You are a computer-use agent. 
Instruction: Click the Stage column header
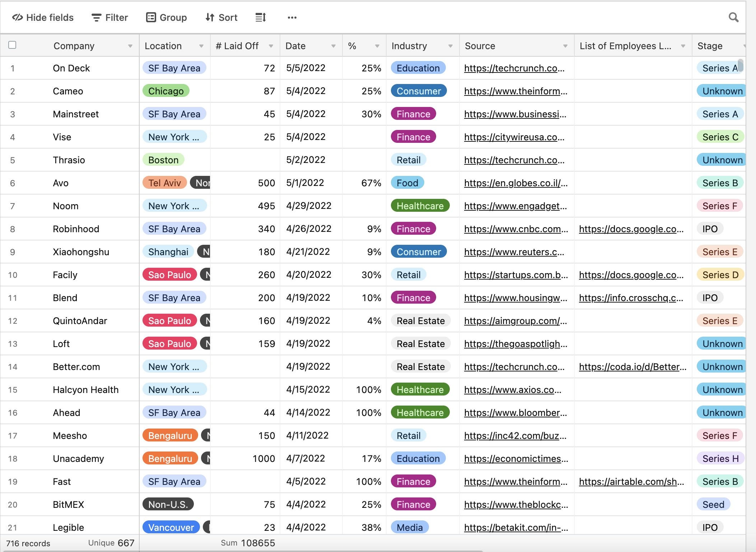point(719,46)
